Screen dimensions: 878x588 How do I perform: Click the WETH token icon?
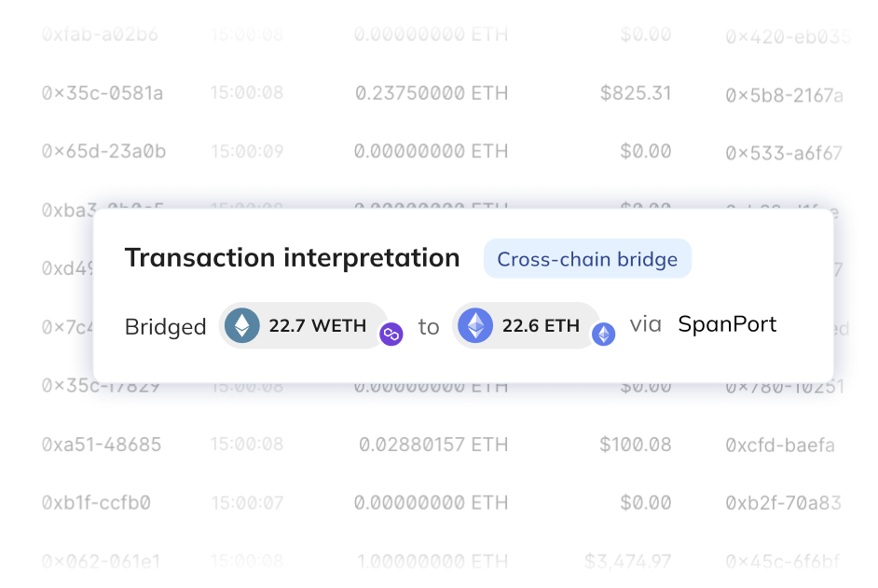243,326
